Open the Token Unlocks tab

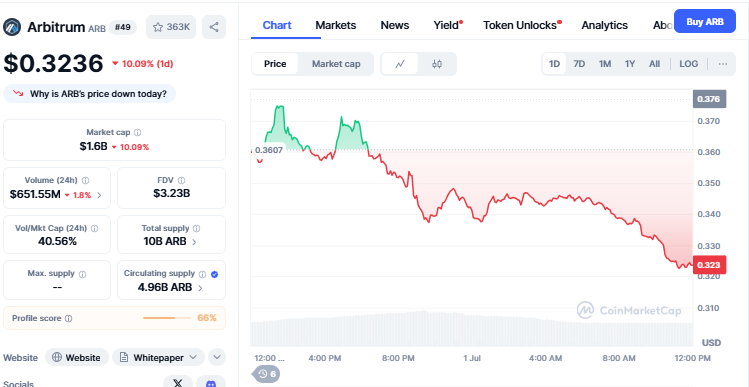[x=522, y=25]
